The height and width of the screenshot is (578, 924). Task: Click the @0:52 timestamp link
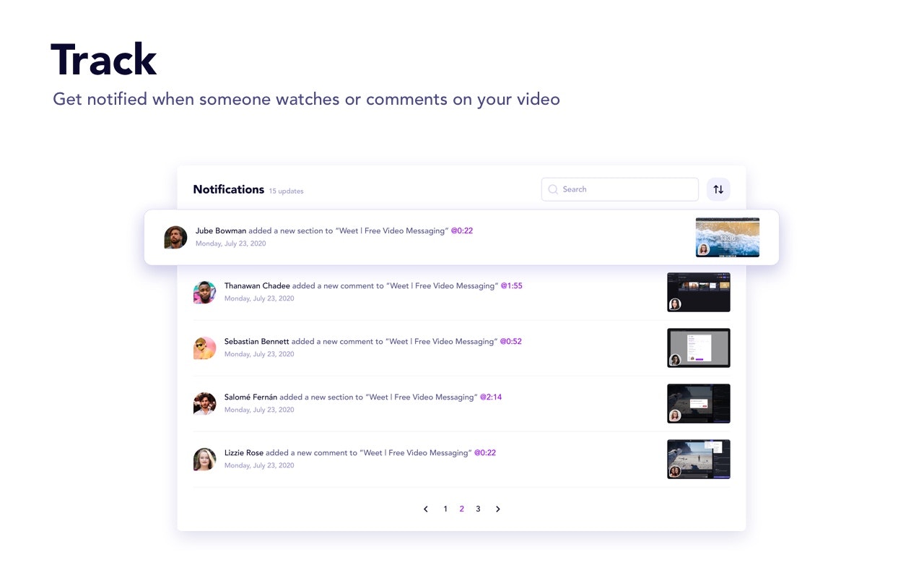(510, 341)
